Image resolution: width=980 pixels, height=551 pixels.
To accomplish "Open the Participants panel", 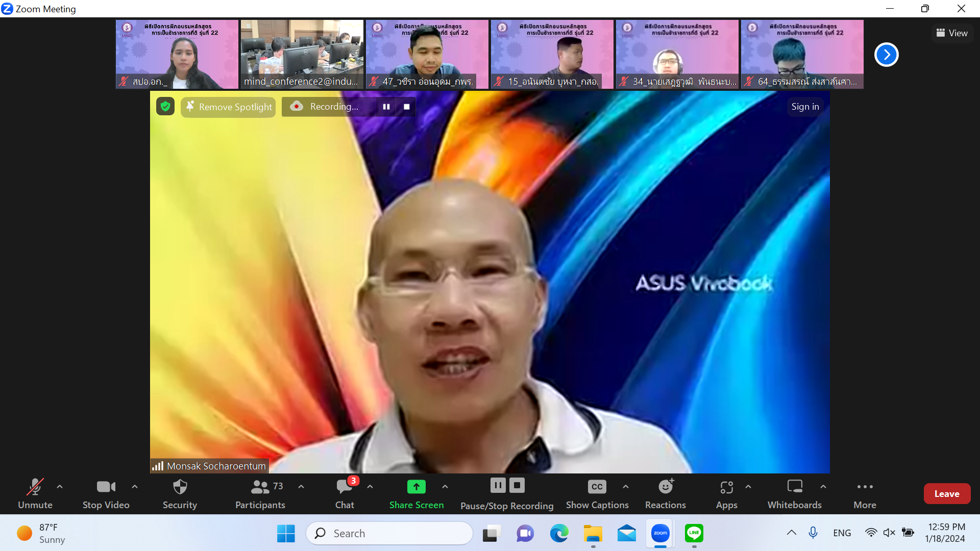I will (x=260, y=493).
